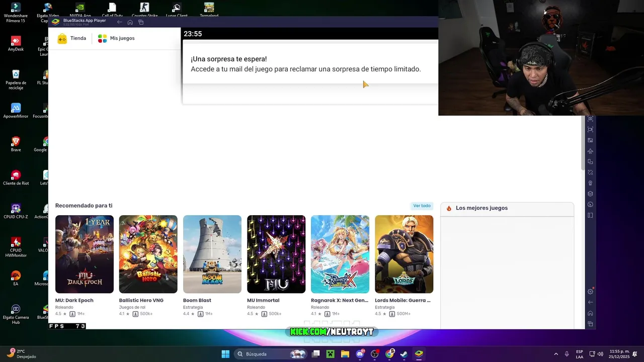Open Discord from the taskbar

360,354
